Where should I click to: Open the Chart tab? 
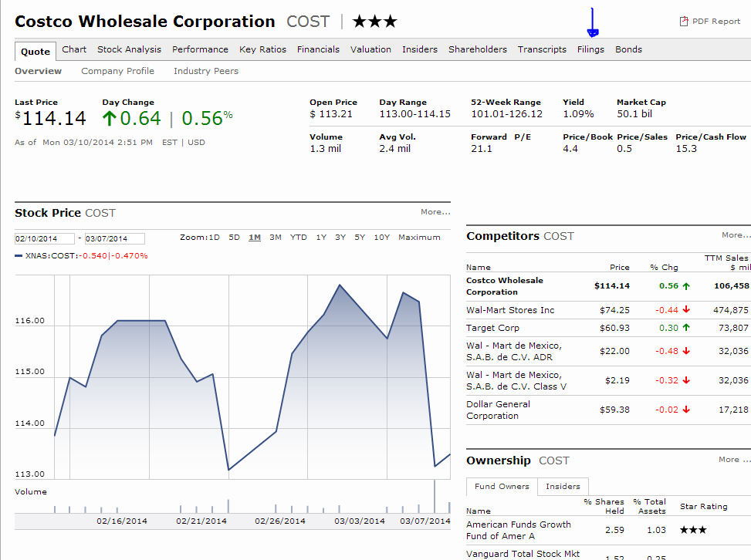pyautogui.click(x=74, y=49)
